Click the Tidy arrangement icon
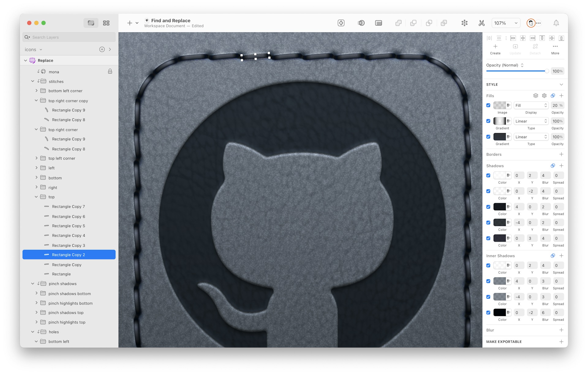The width and height of the screenshot is (588, 374). 464,23
